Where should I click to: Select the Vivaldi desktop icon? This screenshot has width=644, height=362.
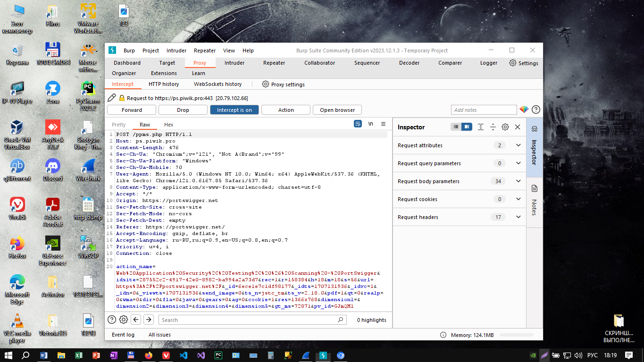[17, 209]
